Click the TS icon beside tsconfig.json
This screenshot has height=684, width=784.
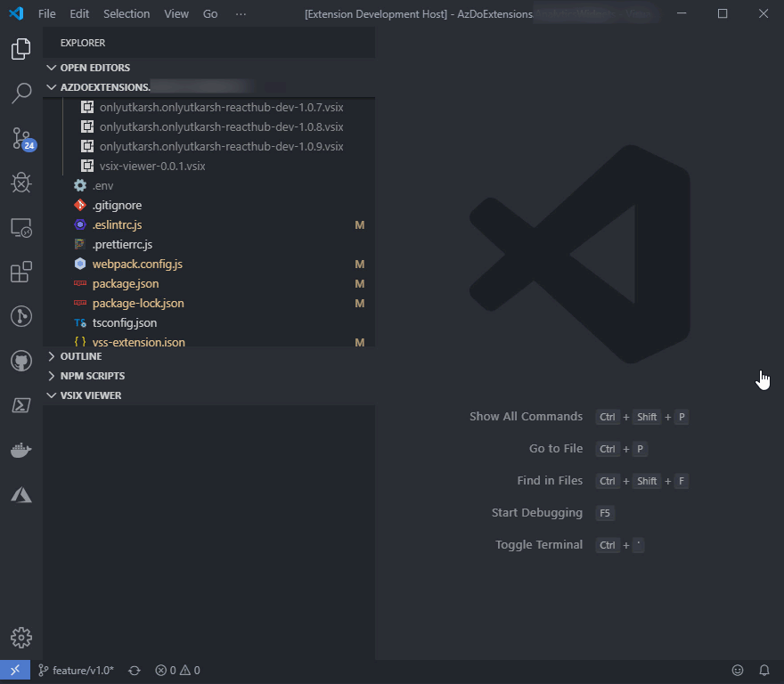[x=80, y=322]
